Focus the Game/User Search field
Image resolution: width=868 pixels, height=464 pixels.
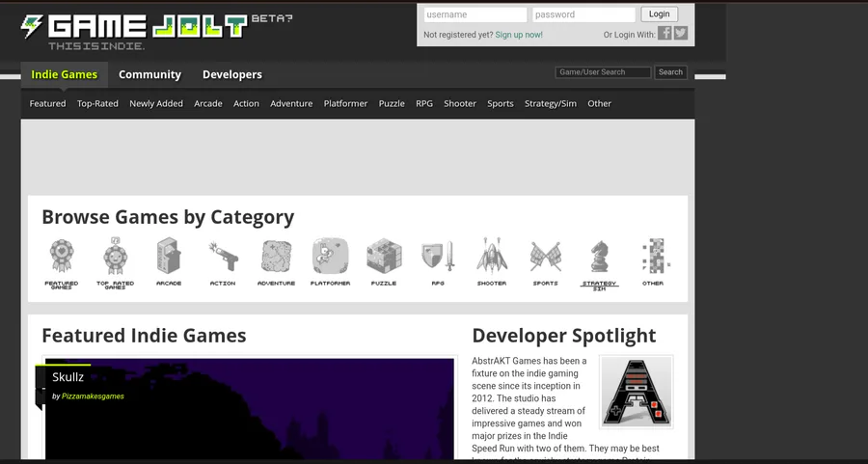click(604, 72)
